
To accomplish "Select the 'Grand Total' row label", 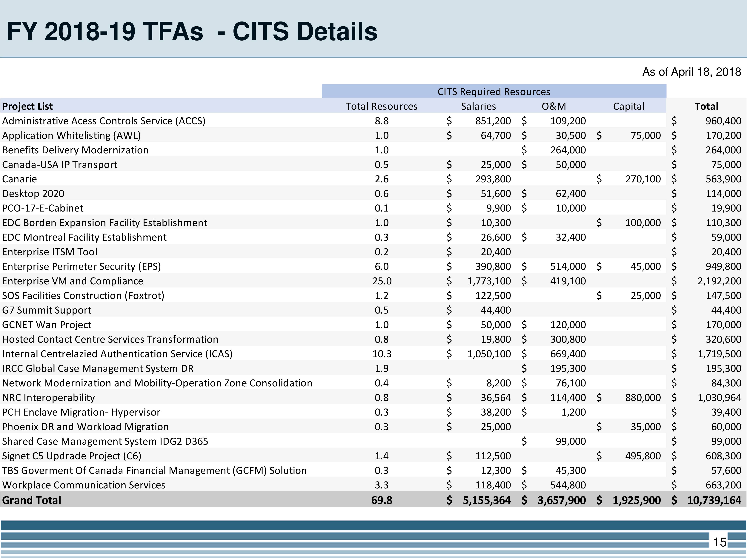I will pyautogui.click(x=31, y=500).
